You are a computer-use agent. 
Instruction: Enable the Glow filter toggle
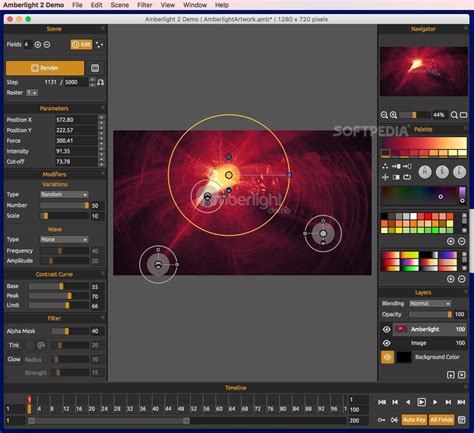pos(14,359)
